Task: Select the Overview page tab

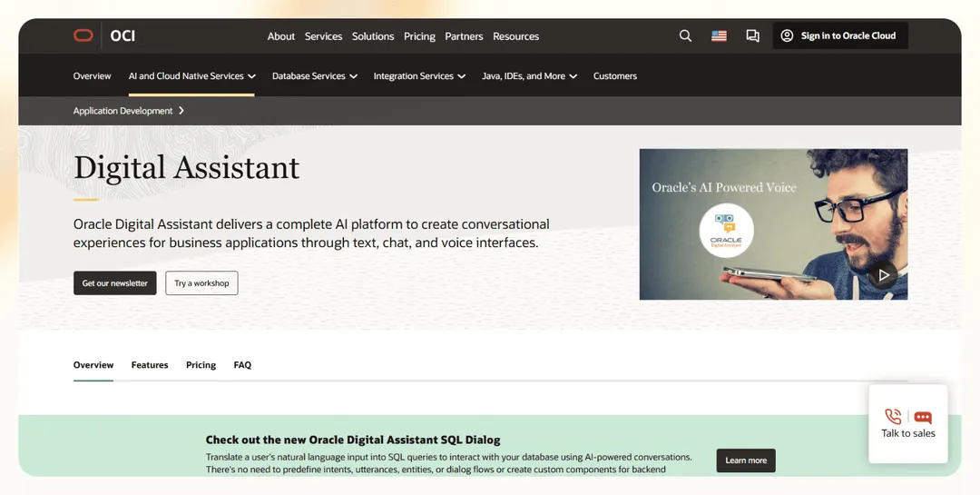Action: click(93, 365)
